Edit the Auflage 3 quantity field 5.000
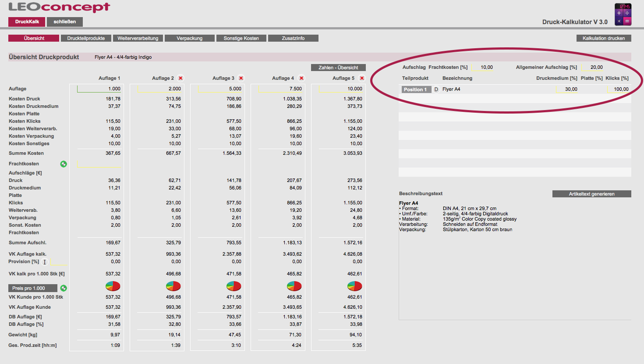Screen dimensions: 644x364 220,89
